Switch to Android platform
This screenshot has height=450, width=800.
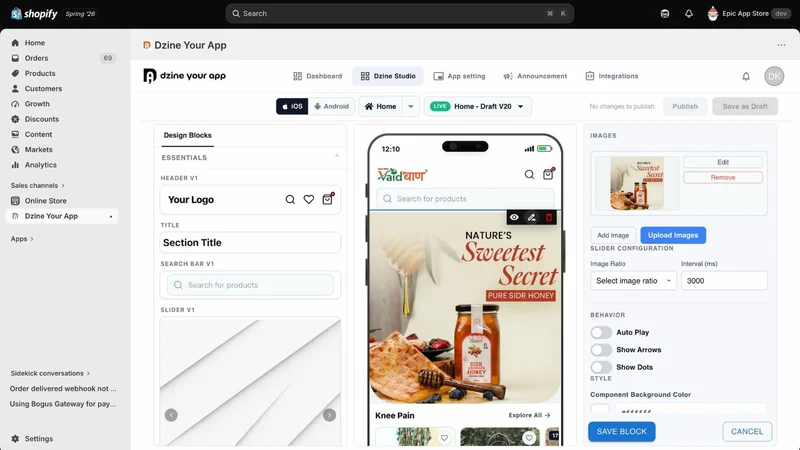[x=332, y=107]
